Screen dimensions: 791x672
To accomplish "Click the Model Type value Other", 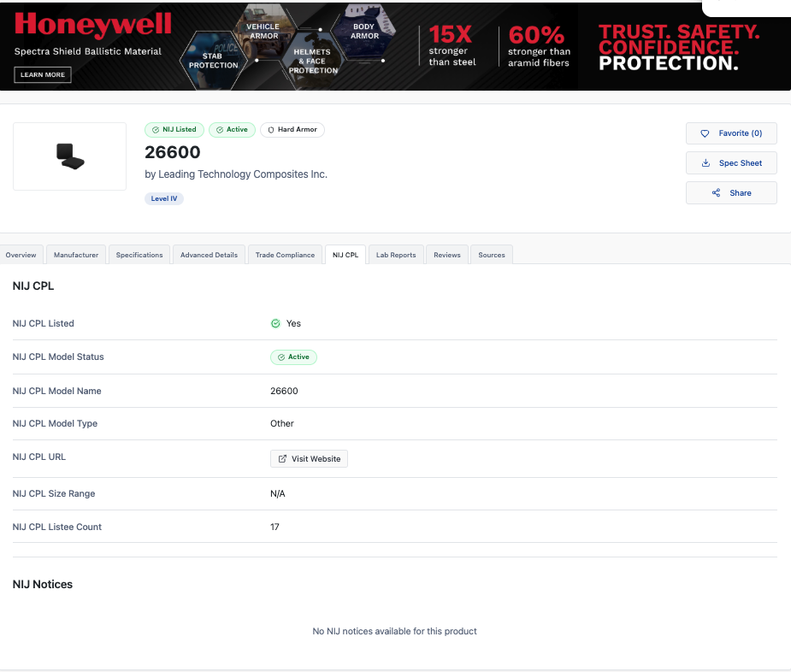I will 282,423.
